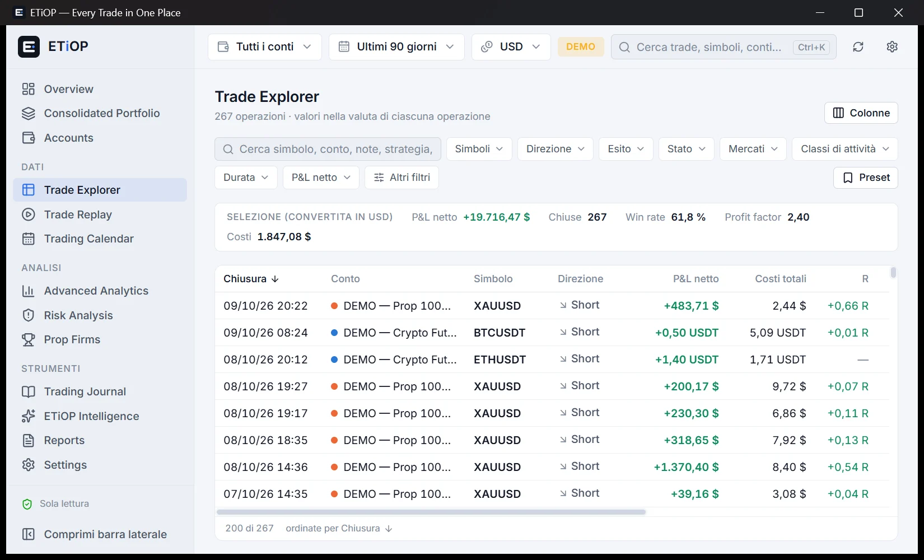Click the Settings gear icon in sidebar
This screenshot has width=924, height=560.
click(x=29, y=465)
